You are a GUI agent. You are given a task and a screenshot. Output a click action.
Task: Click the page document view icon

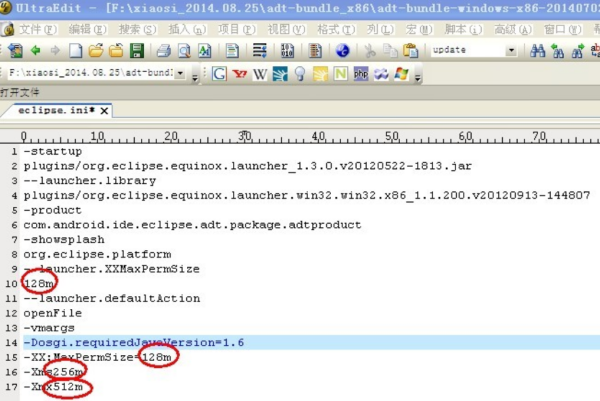tap(232, 51)
